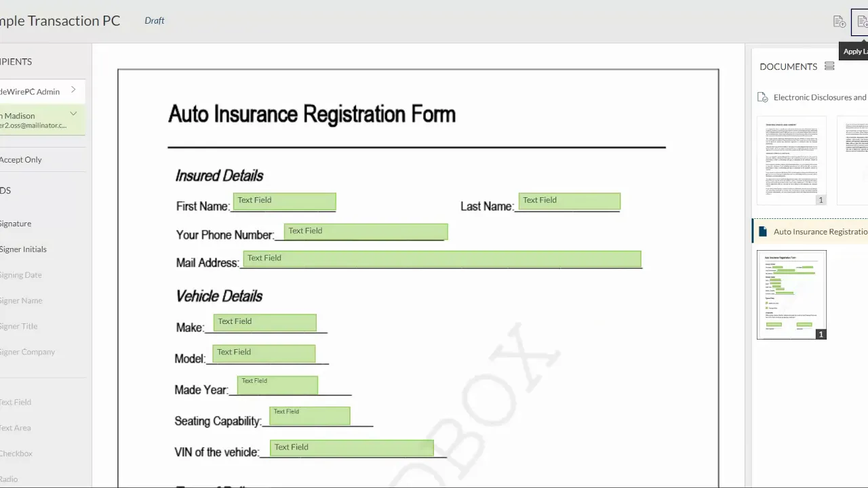
Task: Click the upload document icon
Action: pyautogui.click(x=839, y=21)
